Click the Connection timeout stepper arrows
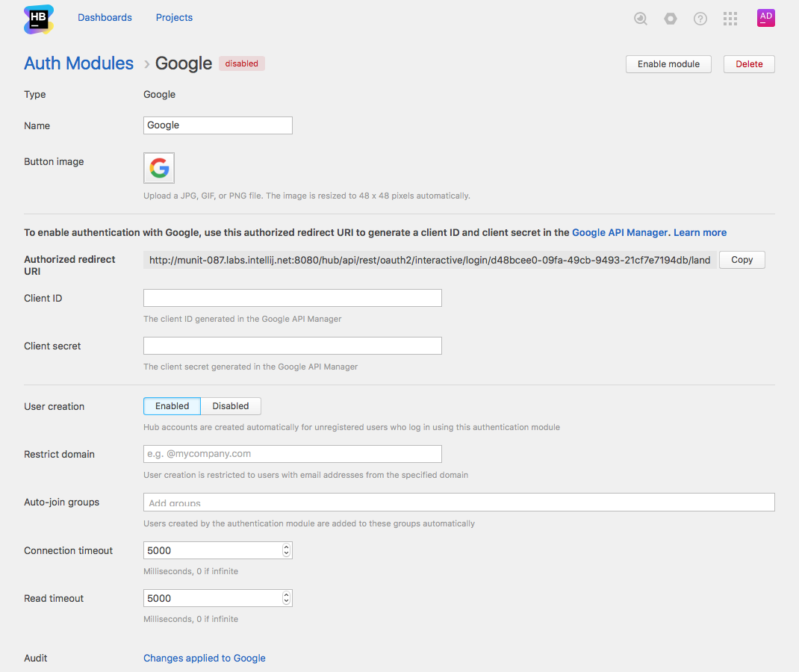The height and width of the screenshot is (672, 799). pos(286,550)
